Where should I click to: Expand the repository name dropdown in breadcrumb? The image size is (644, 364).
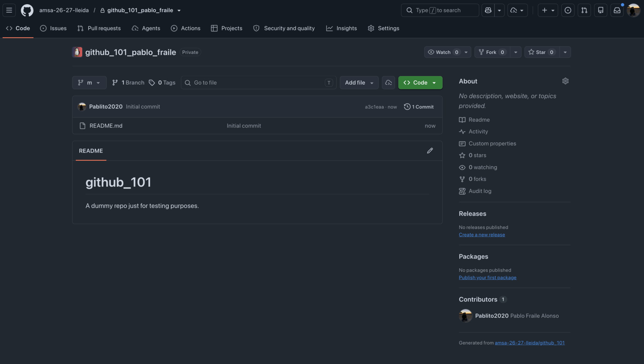[179, 11]
